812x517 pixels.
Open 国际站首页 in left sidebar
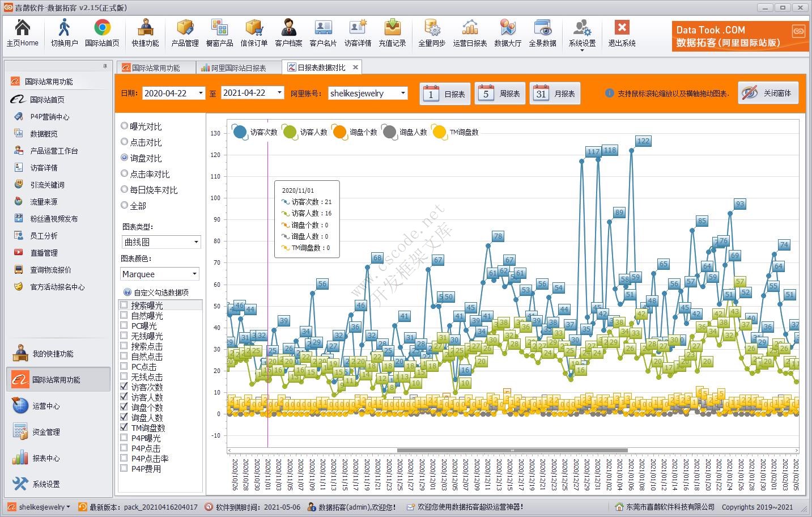[47, 100]
